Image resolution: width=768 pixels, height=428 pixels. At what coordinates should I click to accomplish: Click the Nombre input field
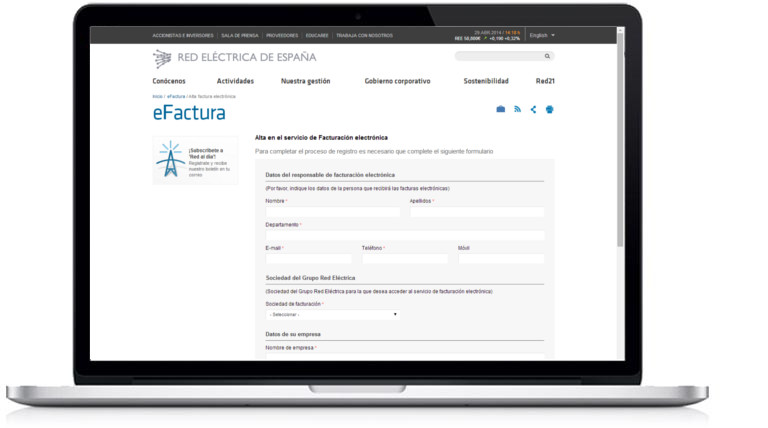333,212
